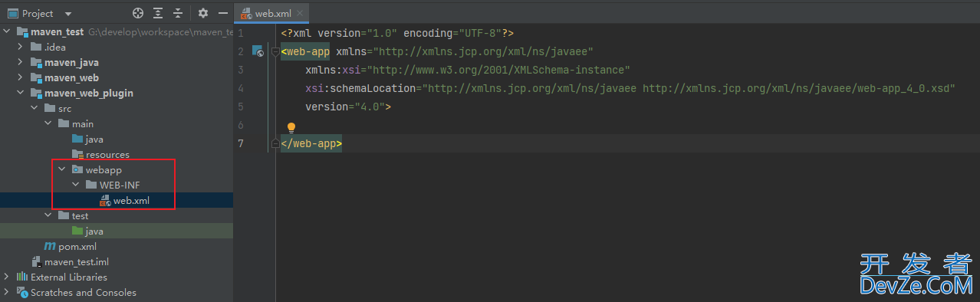This screenshot has height=302, width=980.
Task: Open Project panel settings gear
Action: click(x=203, y=13)
